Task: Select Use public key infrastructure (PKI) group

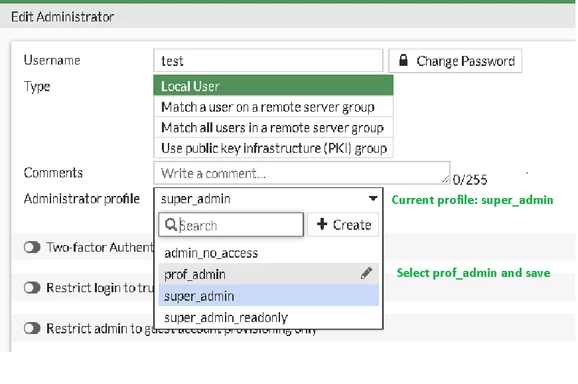Action: [273, 148]
